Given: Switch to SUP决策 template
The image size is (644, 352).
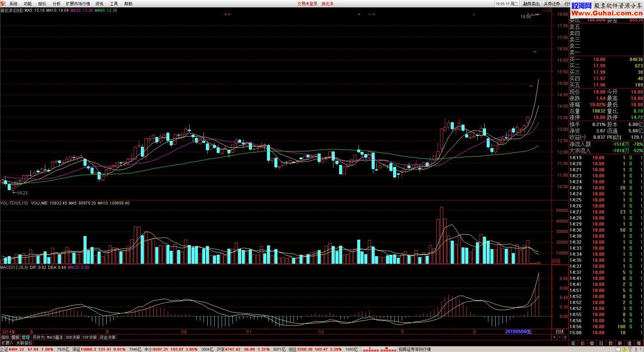Looking at the screenshot, I should click(90, 337).
